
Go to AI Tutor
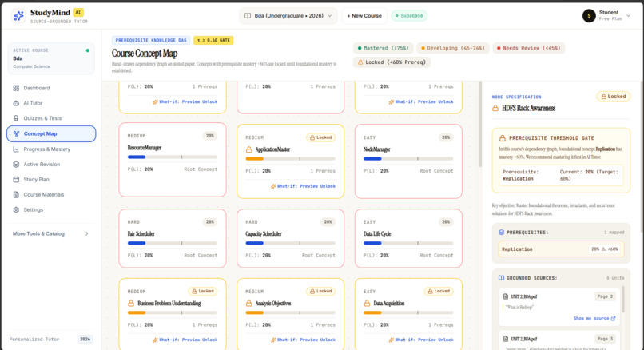[51, 103]
